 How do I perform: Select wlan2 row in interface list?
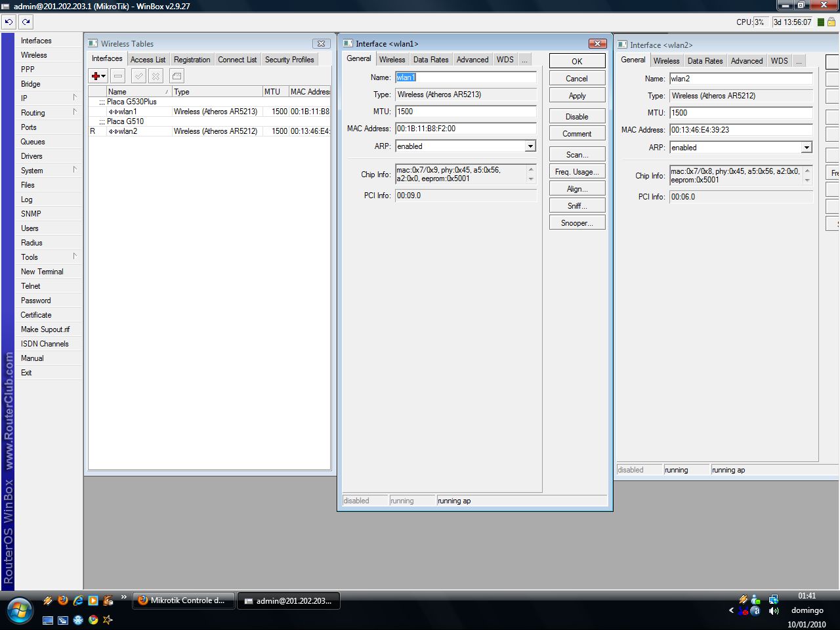pyautogui.click(x=209, y=131)
